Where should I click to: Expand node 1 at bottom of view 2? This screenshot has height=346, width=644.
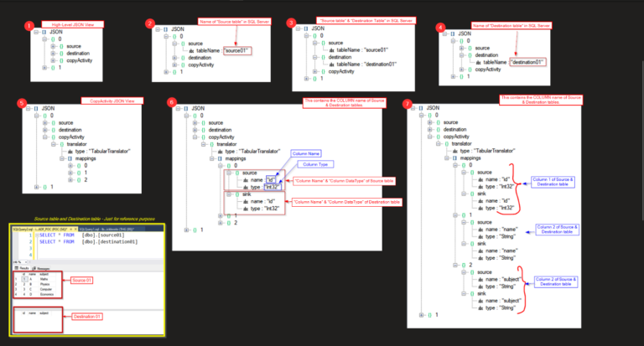pyautogui.click(x=166, y=72)
